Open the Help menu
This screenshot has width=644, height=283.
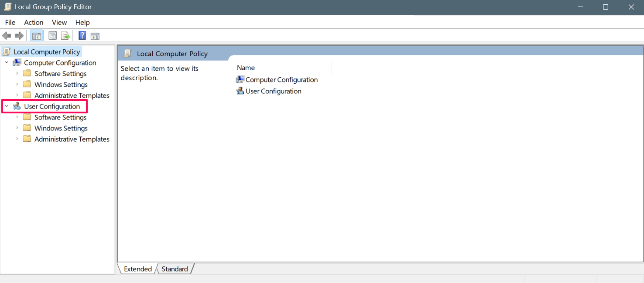pos(82,22)
